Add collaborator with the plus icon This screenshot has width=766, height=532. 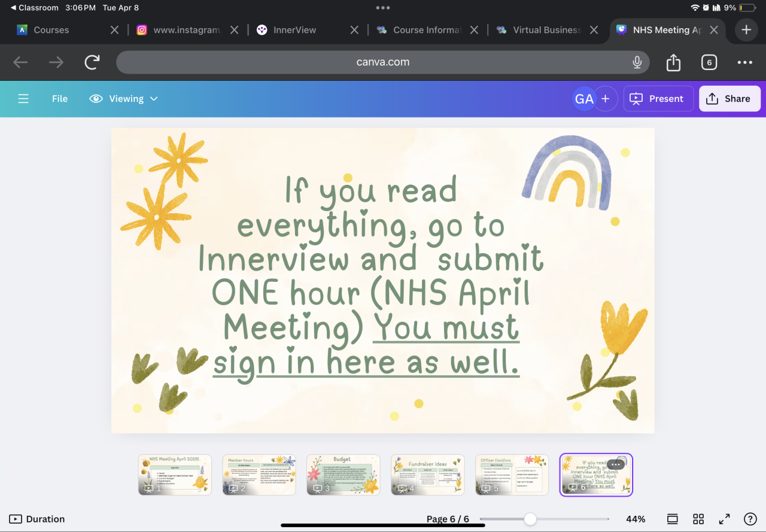[x=606, y=99]
